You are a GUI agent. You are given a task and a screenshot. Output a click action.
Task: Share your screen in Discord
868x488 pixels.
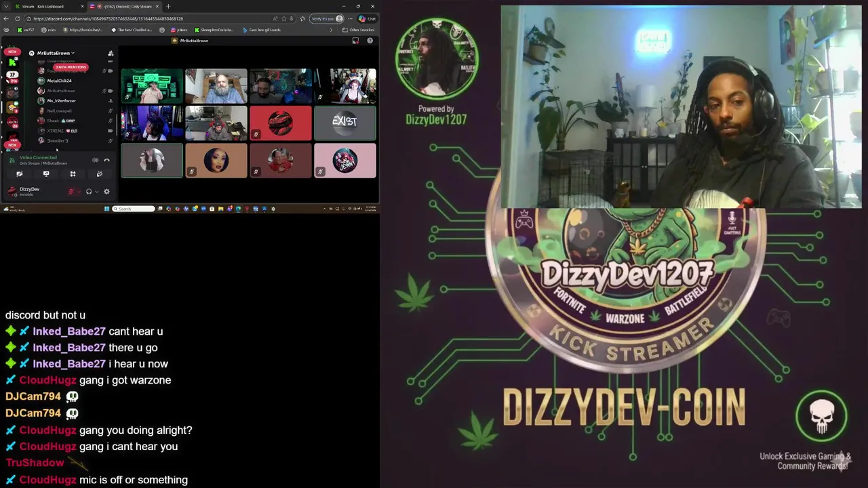(x=46, y=174)
